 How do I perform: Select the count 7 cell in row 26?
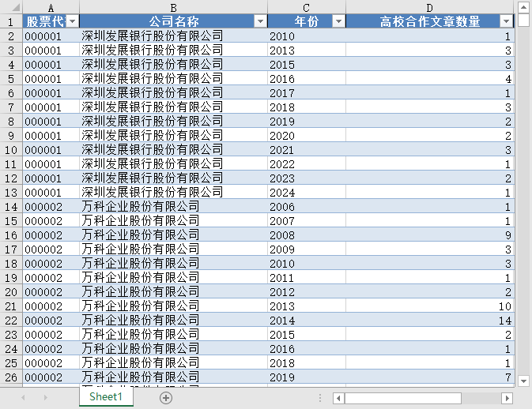click(429, 377)
